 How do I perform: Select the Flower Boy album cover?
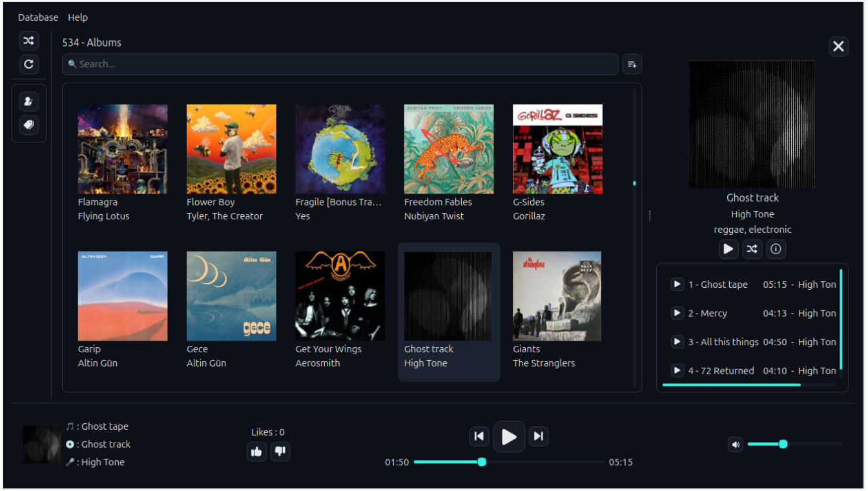pos(231,149)
